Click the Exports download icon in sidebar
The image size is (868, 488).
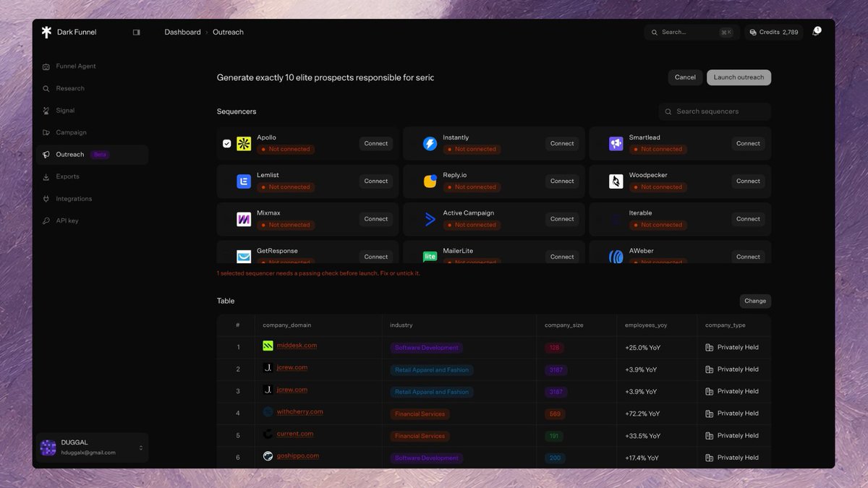click(x=46, y=176)
